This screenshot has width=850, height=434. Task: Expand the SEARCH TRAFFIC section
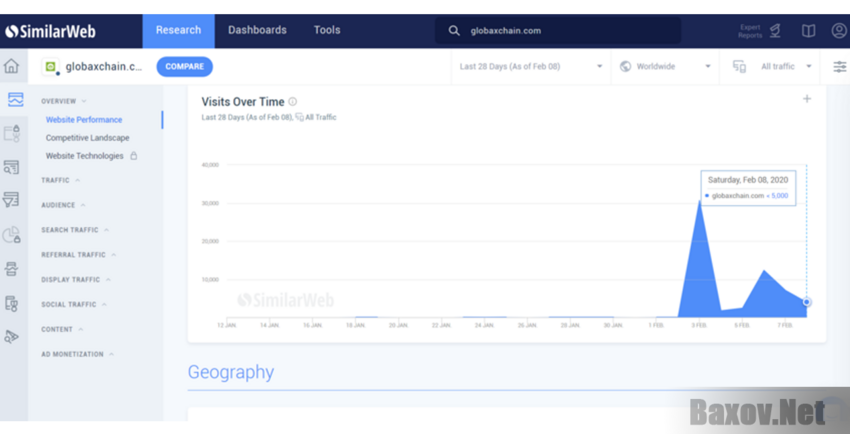coord(75,230)
